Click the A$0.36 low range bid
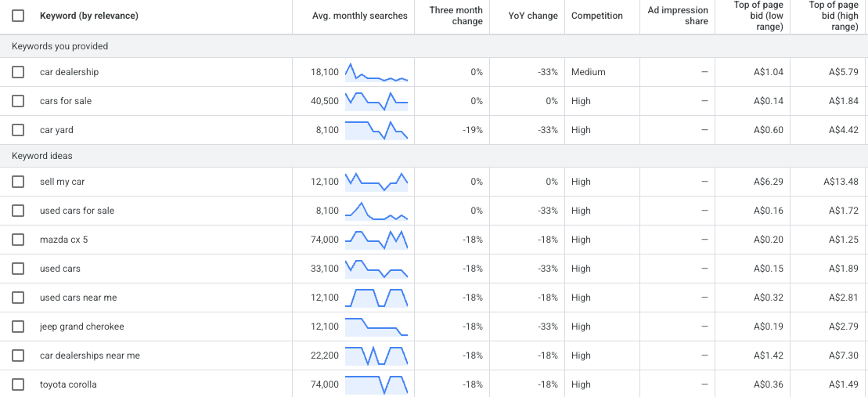 (769, 384)
